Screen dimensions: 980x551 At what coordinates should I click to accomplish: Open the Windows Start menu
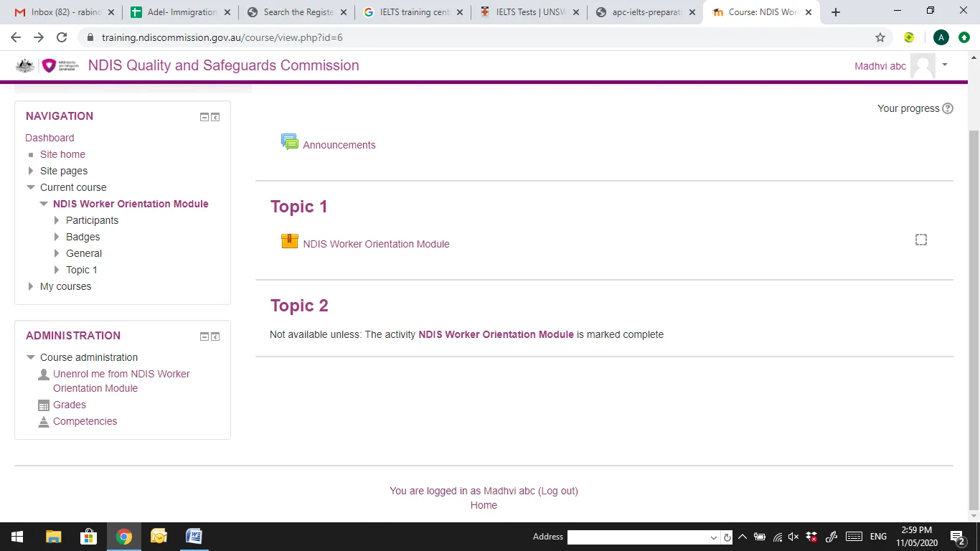17,537
